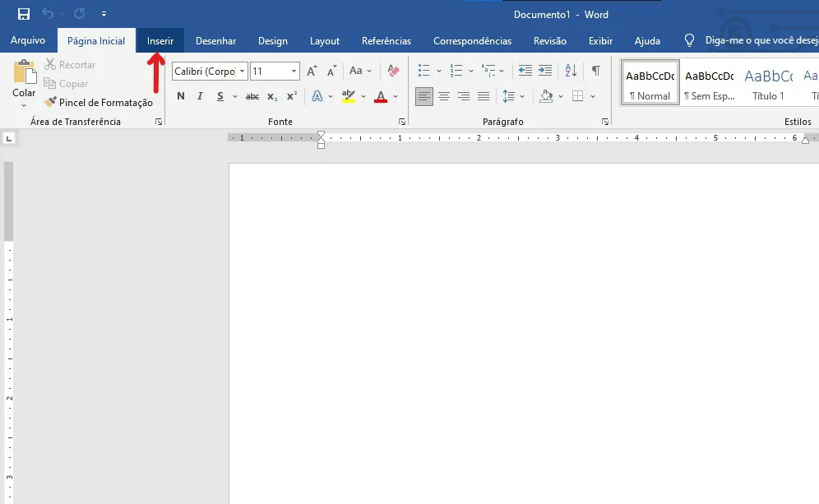The width and height of the screenshot is (819, 504).
Task: Open the Ajuda tab
Action: click(647, 41)
